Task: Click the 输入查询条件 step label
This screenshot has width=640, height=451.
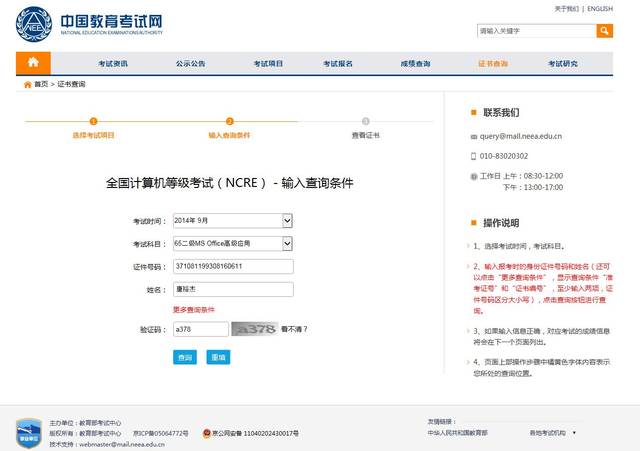Action: point(229,135)
